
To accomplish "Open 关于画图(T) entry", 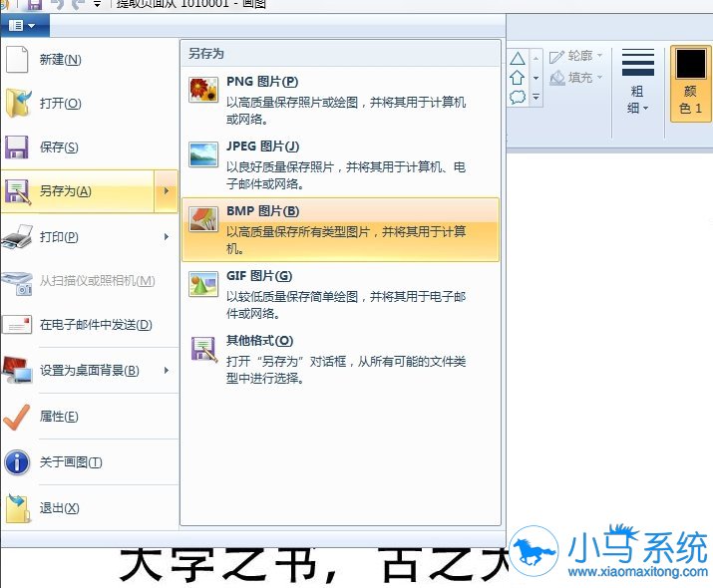I will click(90, 462).
